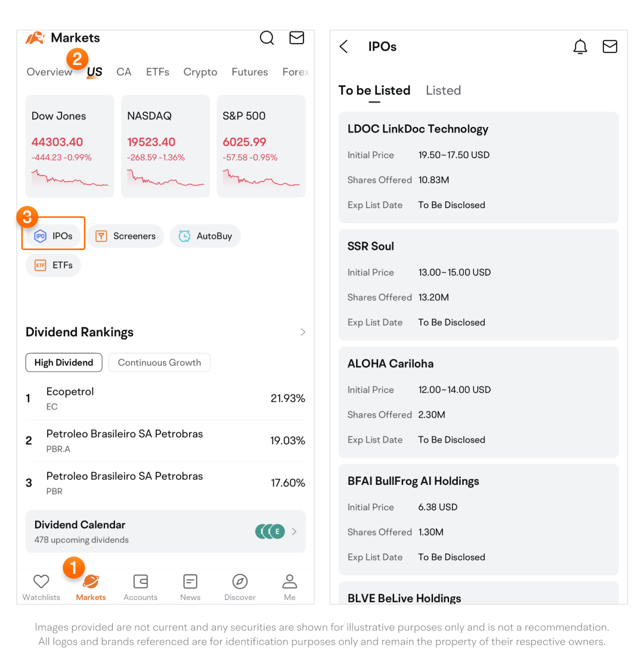
Task: Open the NASDAQ index card
Action: pos(165,146)
